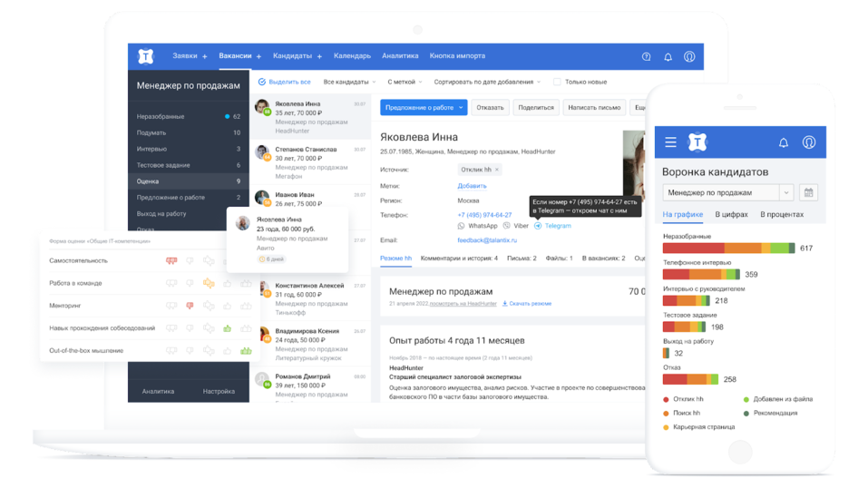Rate Out-of-the-box thinking with double thumbs-up

point(245,351)
